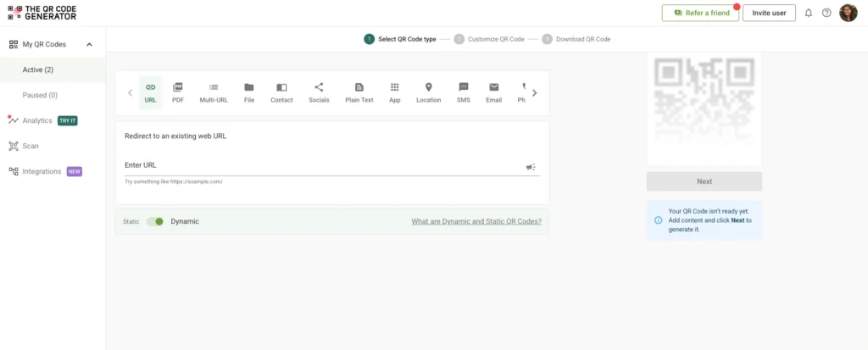The height and width of the screenshot is (350, 868).
Task: Open the user profile avatar
Action: [848, 13]
